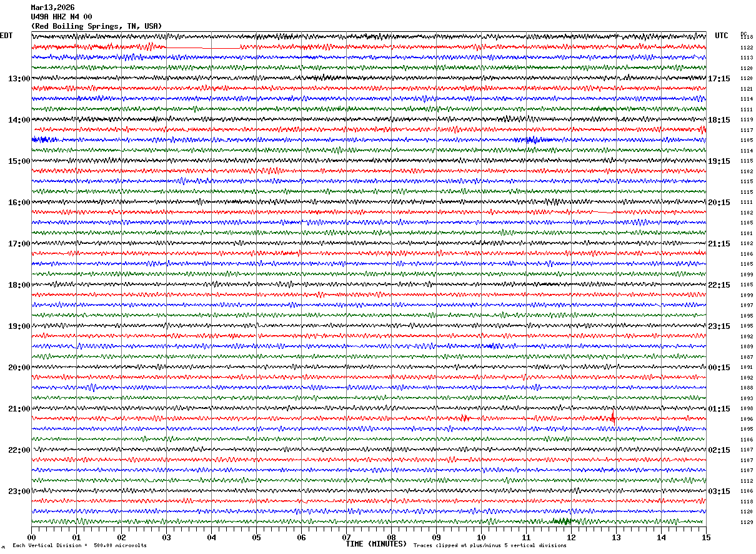Click minute 14 on the time axis
Image resolution: width=756 pixels, height=554 pixels.
(x=661, y=537)
